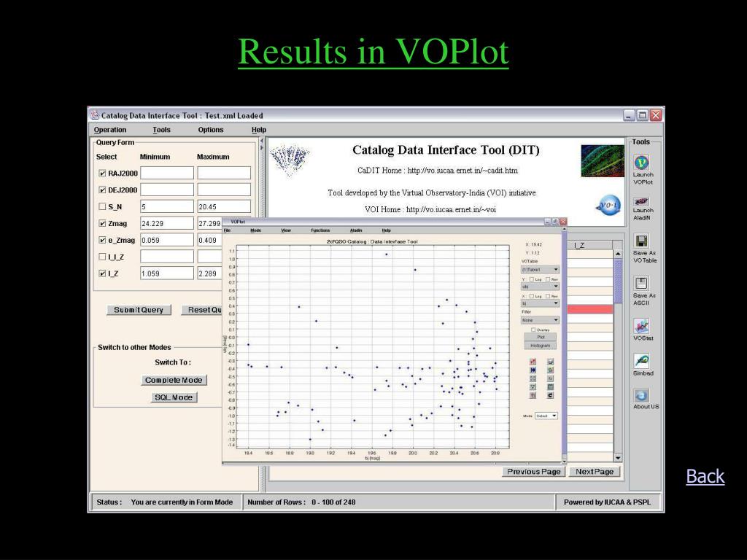This screenshot has height=560, width=747.
Task: Open the Options menu
Action: pos(211,130)
